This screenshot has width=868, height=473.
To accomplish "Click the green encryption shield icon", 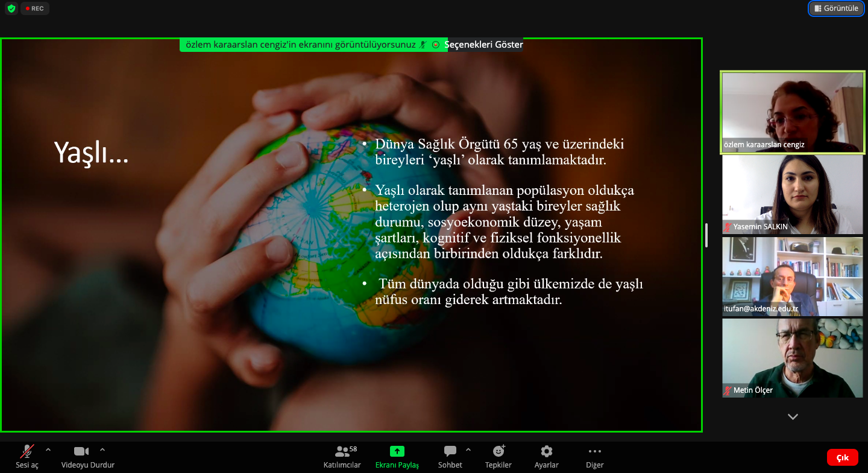I will coord(11,8).
